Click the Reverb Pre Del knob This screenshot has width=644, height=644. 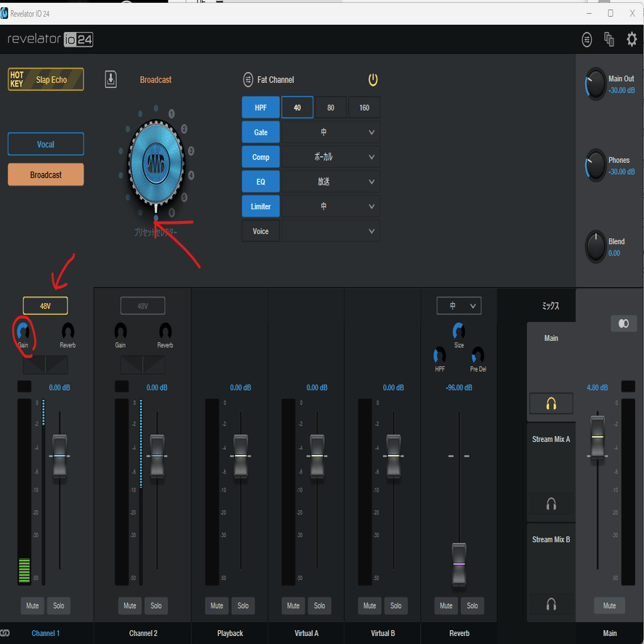click(x=478, y=355)
